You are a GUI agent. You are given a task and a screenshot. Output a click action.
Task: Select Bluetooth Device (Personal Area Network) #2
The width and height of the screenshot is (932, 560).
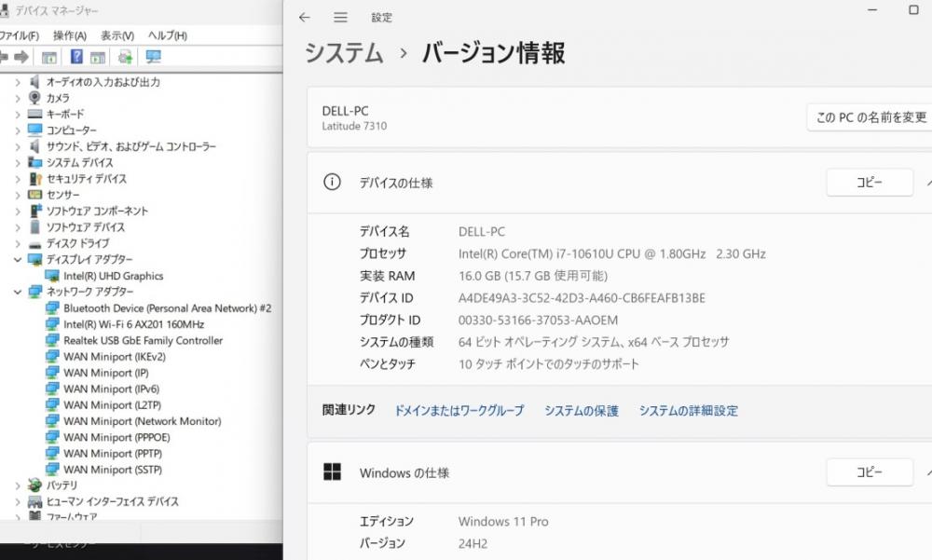point(167,307)
